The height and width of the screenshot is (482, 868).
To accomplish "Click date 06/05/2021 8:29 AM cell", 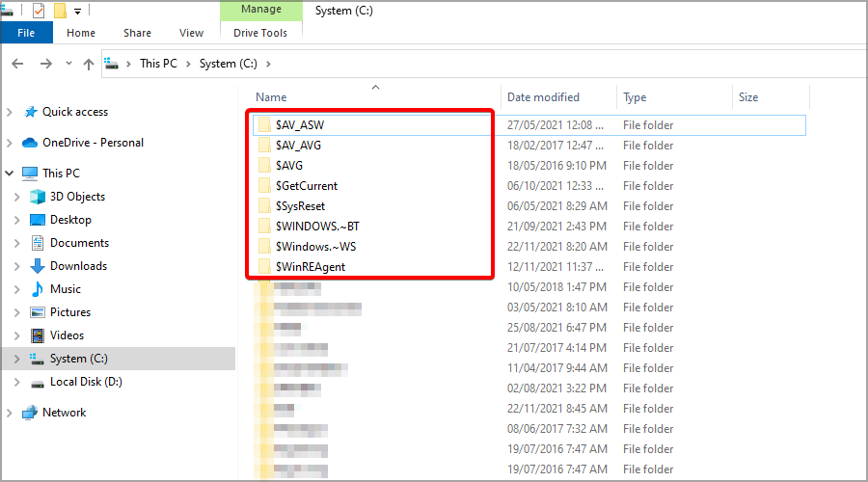I will 556,206.
